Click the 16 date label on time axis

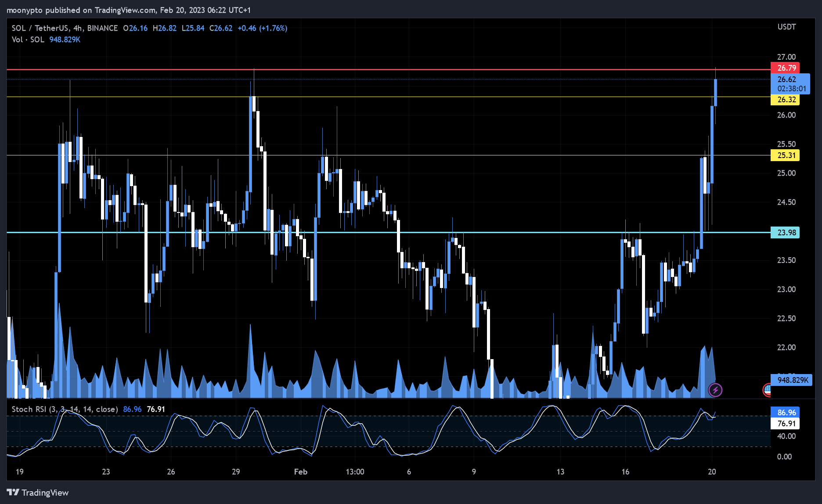(x=625, y=472)
